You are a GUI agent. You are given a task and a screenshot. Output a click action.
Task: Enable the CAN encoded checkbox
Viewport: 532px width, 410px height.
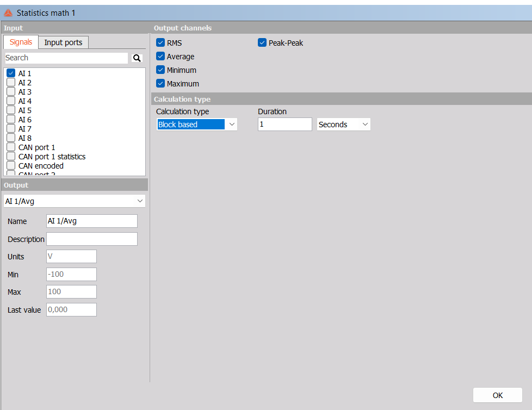click(11, 165)
